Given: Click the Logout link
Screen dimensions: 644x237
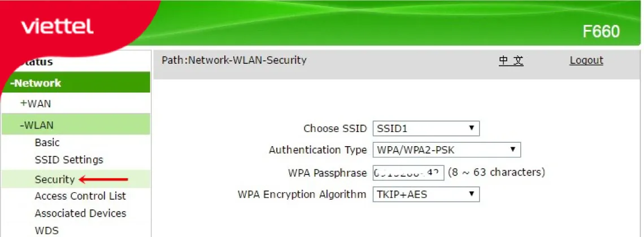Looking at the screenshot, I should click(586, 60).
